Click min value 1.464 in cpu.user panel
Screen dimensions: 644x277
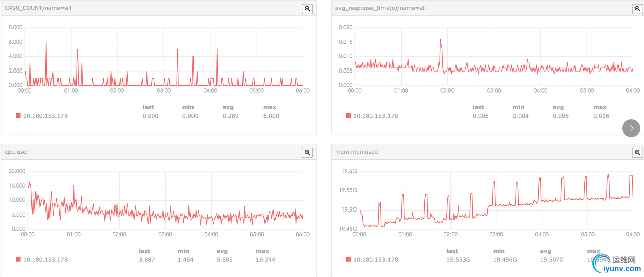click(x=185, y=260)
